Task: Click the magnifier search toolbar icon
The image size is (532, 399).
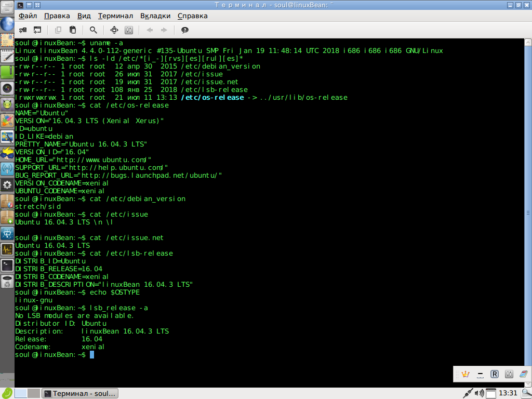Action: [94, 30]
